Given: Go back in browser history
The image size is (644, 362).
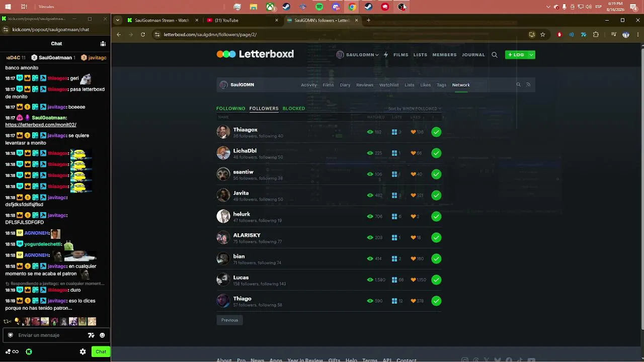Looking at the screenshot, I should (x=119, y=35).
